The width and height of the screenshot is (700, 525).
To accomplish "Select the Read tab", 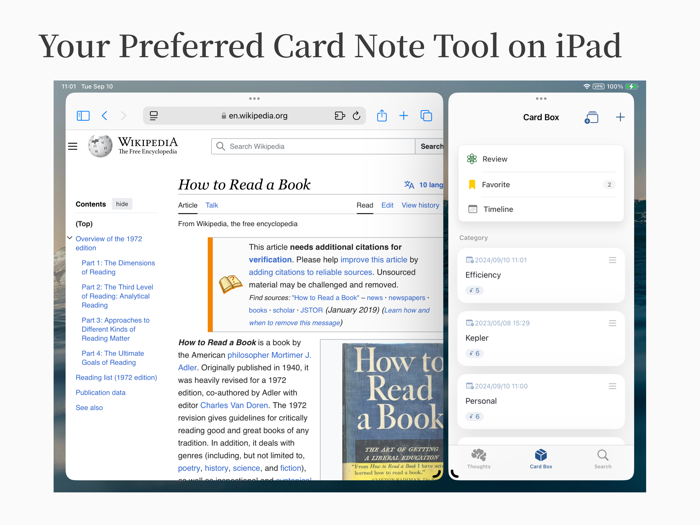I will [365, 205].
